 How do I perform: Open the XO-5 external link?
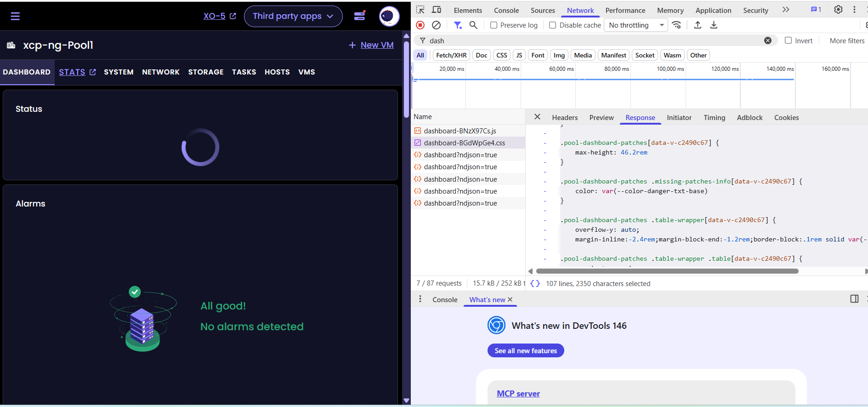[220, 16]
